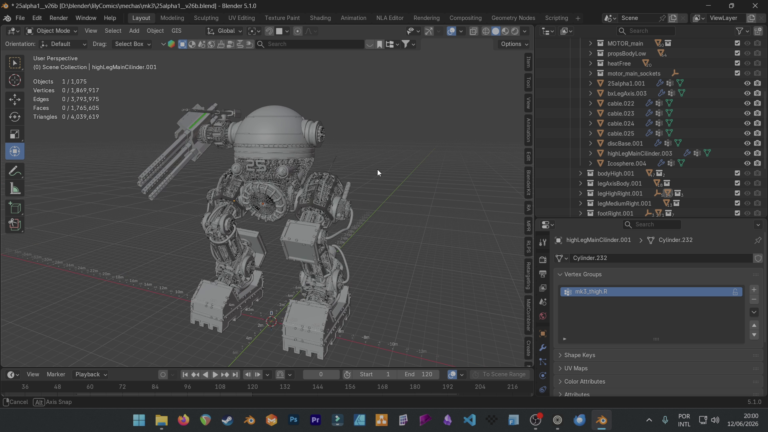Select the Add Cube tool
This screenshot has width=768, height=432.
[15, 208]
